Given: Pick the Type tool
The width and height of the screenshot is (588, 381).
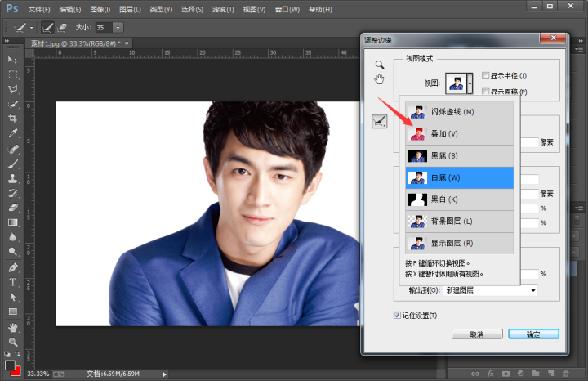Looking at the screenshot, I should [13, 282].
